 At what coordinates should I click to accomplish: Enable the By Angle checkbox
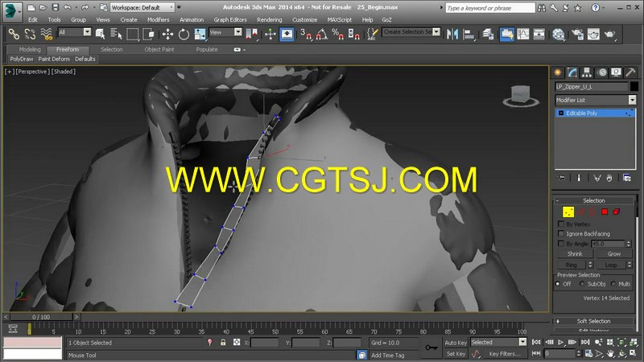point(561,244)
